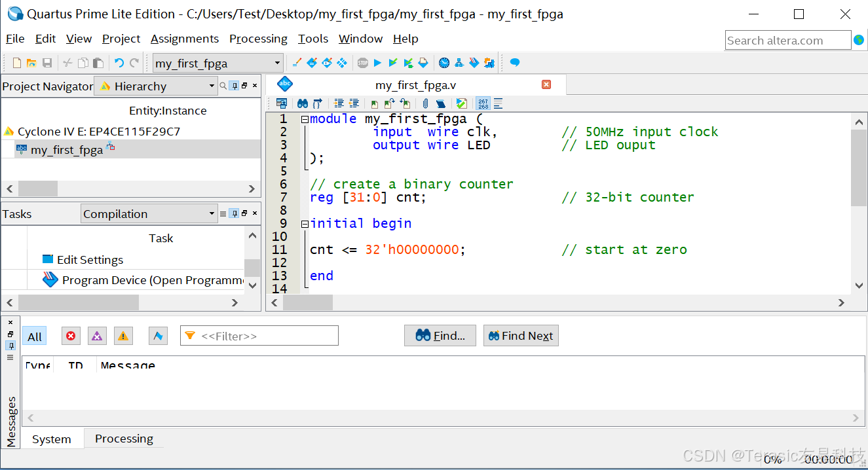Click the Find Next button
This screenshot has width=868, height=470.
point(521,336)
